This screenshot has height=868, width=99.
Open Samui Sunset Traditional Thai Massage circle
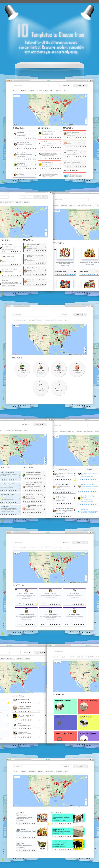pyautogui.click(x=40, y=369)
